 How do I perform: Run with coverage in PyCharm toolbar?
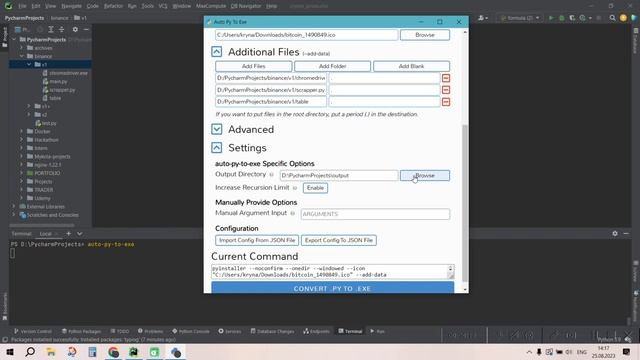click(x=572, y=18)
